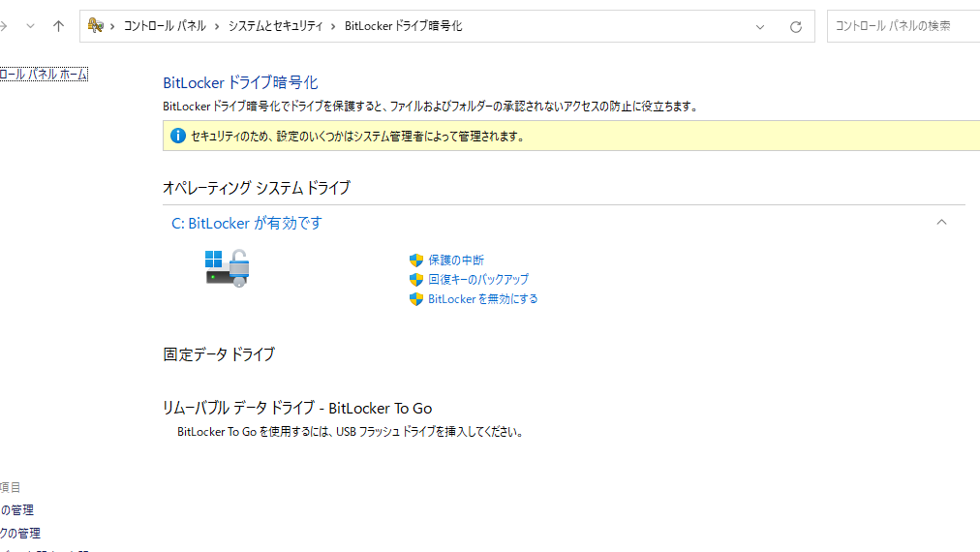Click the C: drive unlocked padlock icon
The width and height of the screenshot is (980, 552).
tap(228, 268)
